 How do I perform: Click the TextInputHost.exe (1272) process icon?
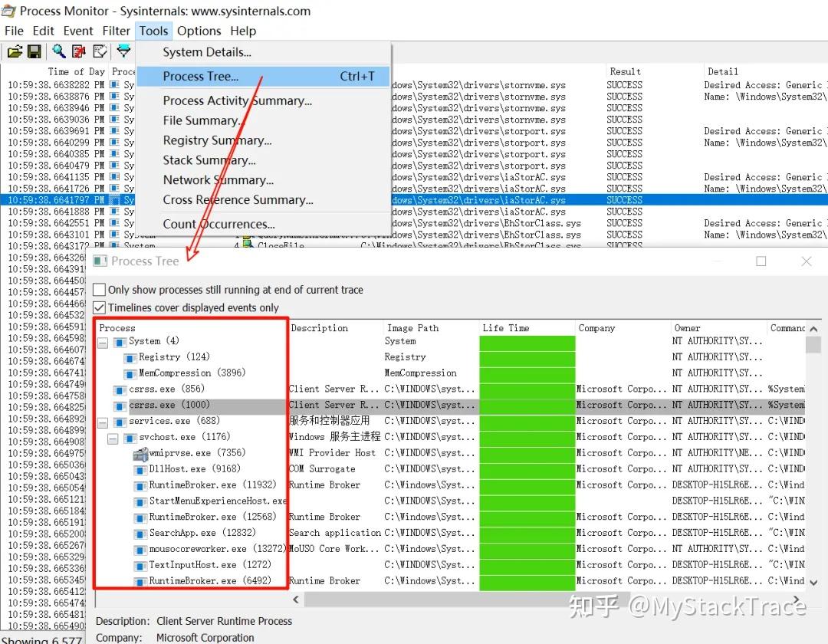click(140, 566)
